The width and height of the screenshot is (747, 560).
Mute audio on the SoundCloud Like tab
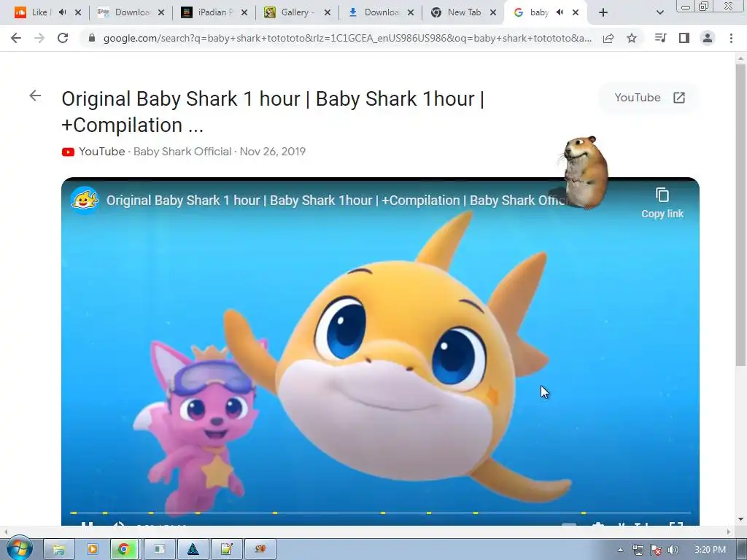point(63,12)
